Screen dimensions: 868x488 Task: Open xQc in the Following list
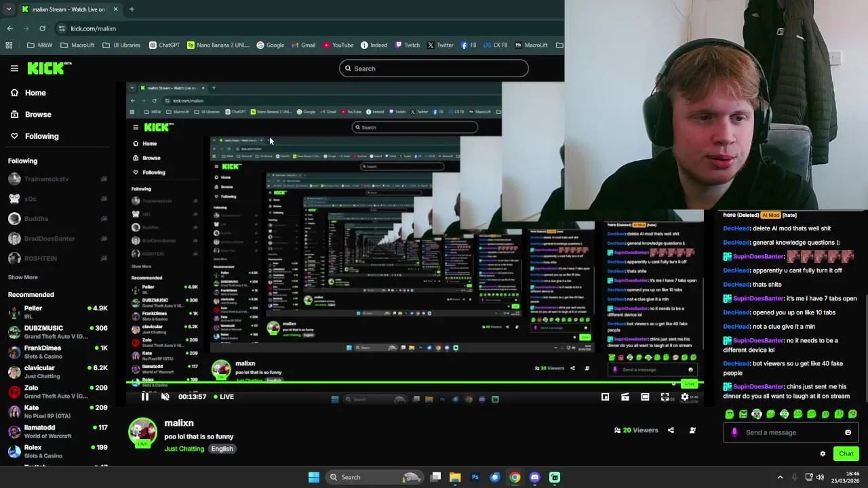(58, 199)
